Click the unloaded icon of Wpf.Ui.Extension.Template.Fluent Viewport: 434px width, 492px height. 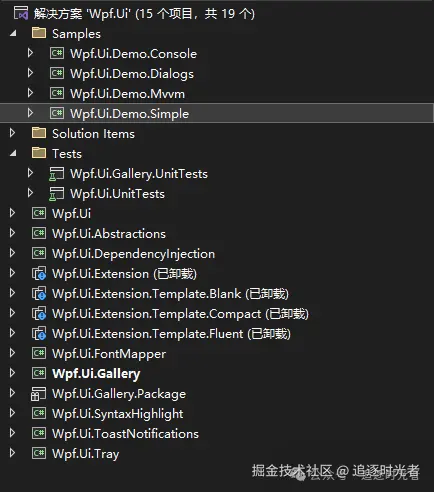(x=39, y=334)
